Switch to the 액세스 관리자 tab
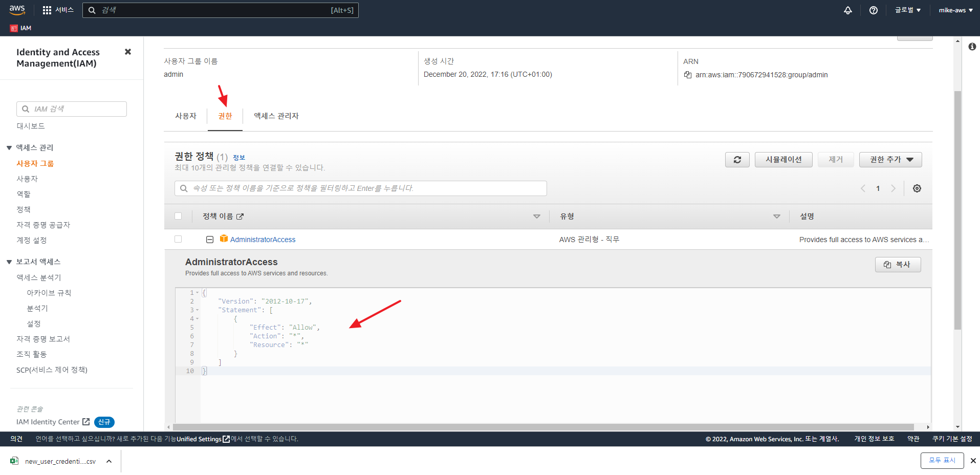Screen dimensions: 980x475 click(276, 116)
